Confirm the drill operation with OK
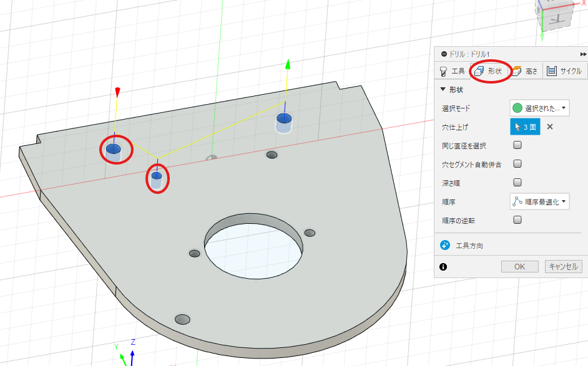 [520, 267]
